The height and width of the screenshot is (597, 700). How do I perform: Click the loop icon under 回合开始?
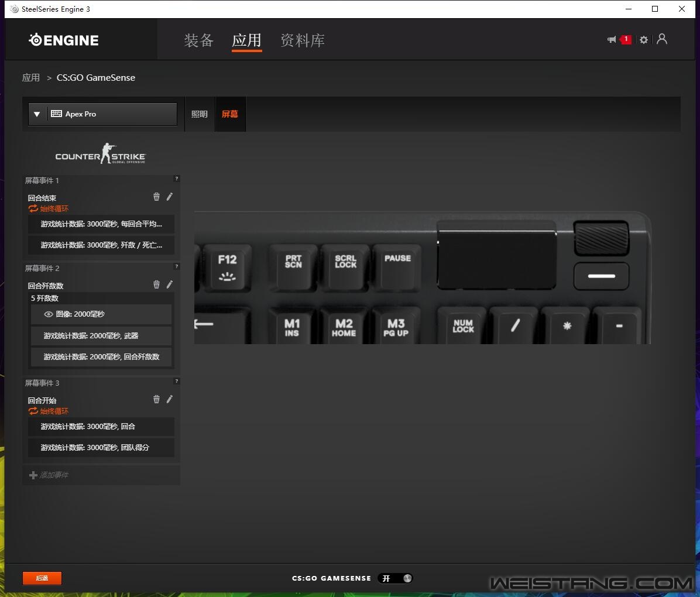(33, 411)
